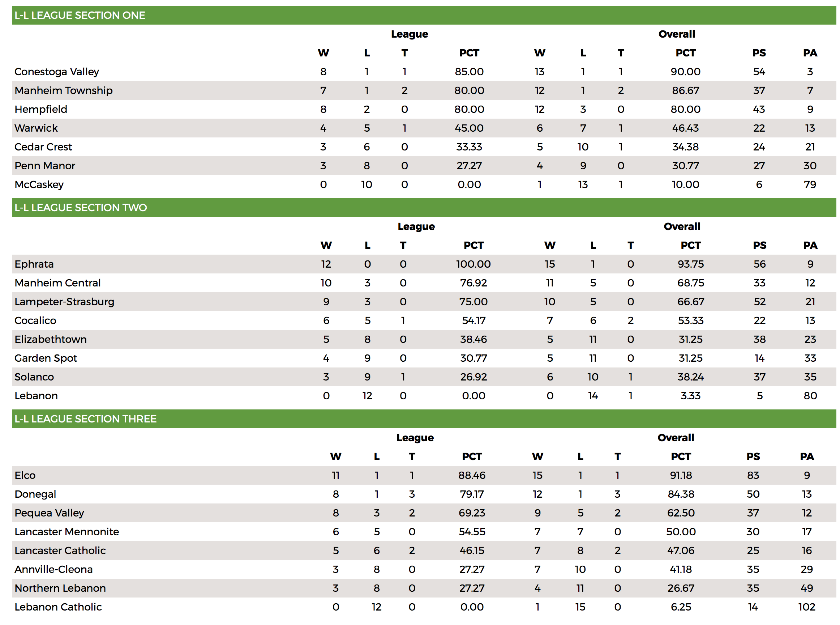Image resolution: width=840 pixels, height=625 pixels.
Task: Open the Ephrata team entry
Action: 34,264
